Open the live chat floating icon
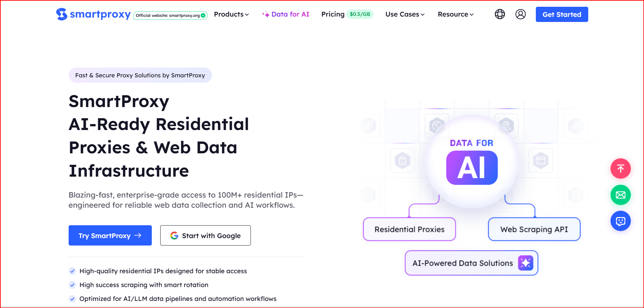The height and width of the screenshot is (308, 644). (620, 221)
